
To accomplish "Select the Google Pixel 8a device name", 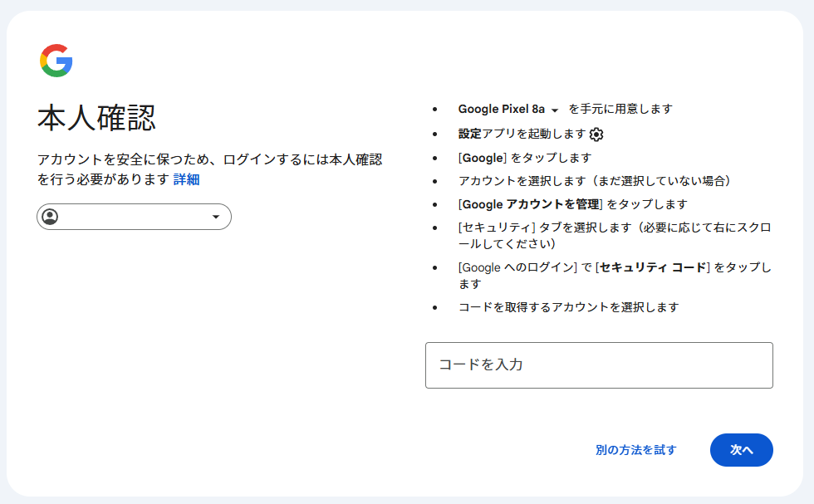I will [501, 109].
